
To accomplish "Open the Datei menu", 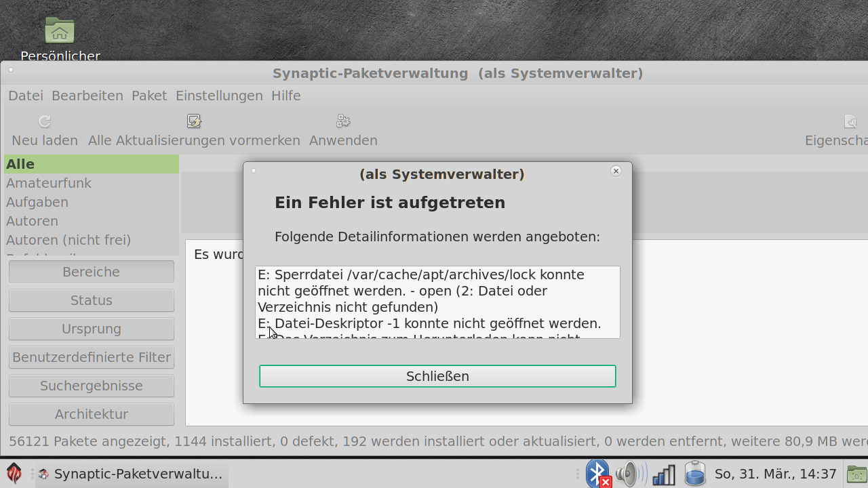I will tap(26, 96).
